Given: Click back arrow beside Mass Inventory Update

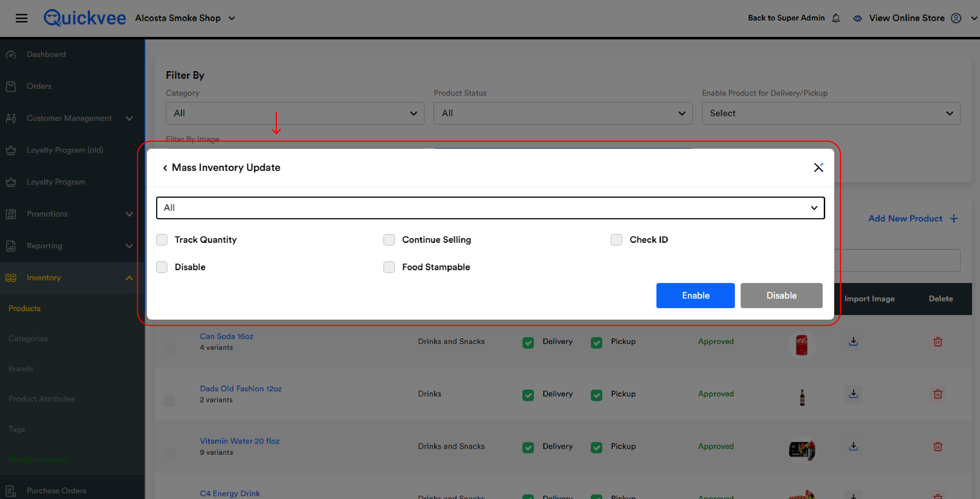Looking at the screenshot, I should pyautogui.click(x=165, y=168).
